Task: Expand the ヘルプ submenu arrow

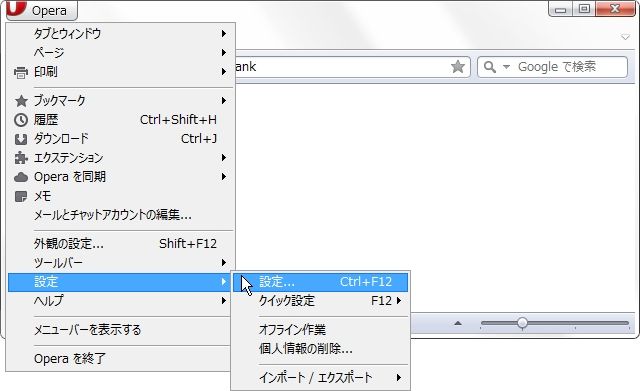Action: pyautogui.click(x=224, y=301)
